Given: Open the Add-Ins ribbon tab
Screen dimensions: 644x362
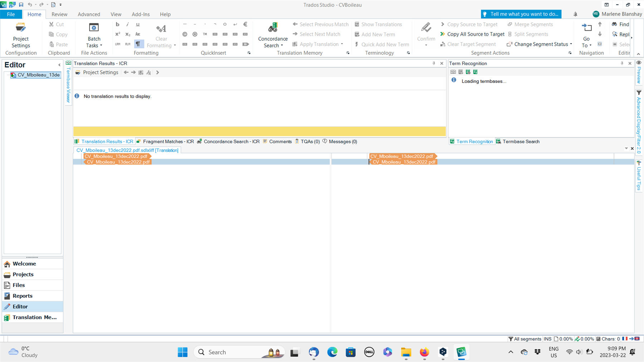Looking at the screenshot, I should point(141,14).
